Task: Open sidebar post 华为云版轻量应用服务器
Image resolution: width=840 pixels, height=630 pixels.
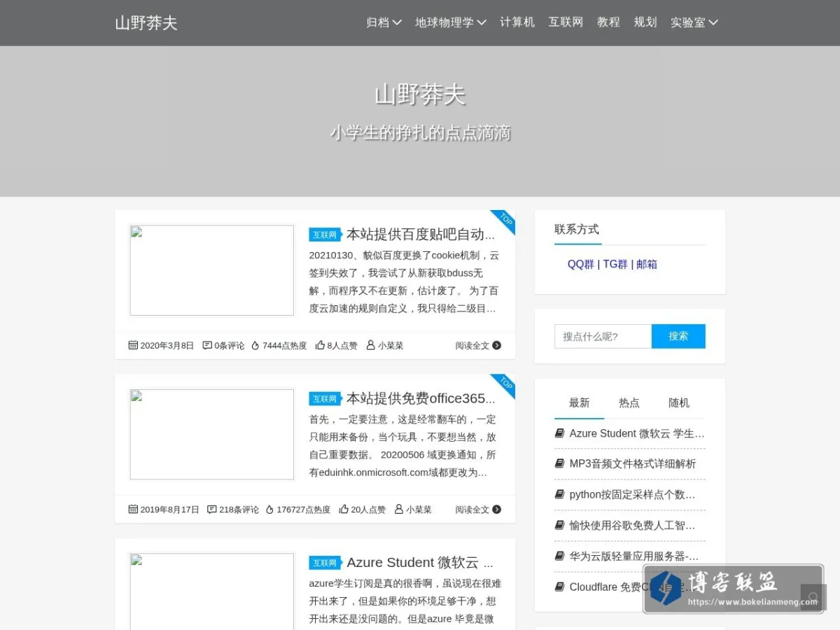Action: pyautogui.click(x=634, y=556)
